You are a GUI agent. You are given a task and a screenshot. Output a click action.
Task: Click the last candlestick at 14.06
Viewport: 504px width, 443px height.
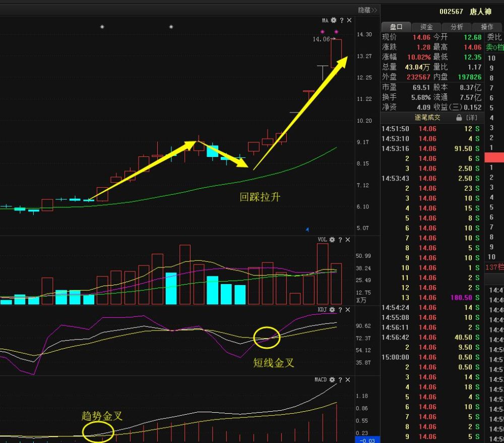click(336, 53)
